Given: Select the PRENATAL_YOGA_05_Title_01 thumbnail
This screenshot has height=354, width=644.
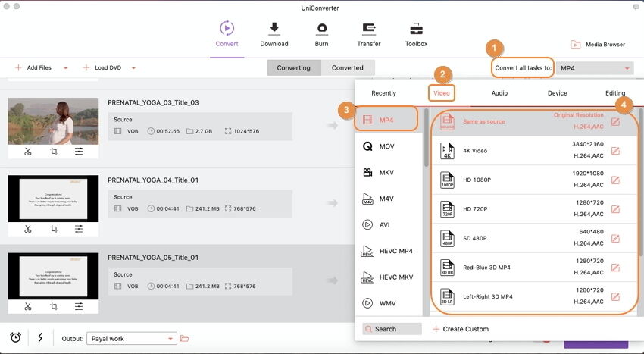Looking at the screenshot, I should pyautogui.click(x=53, y=276).
